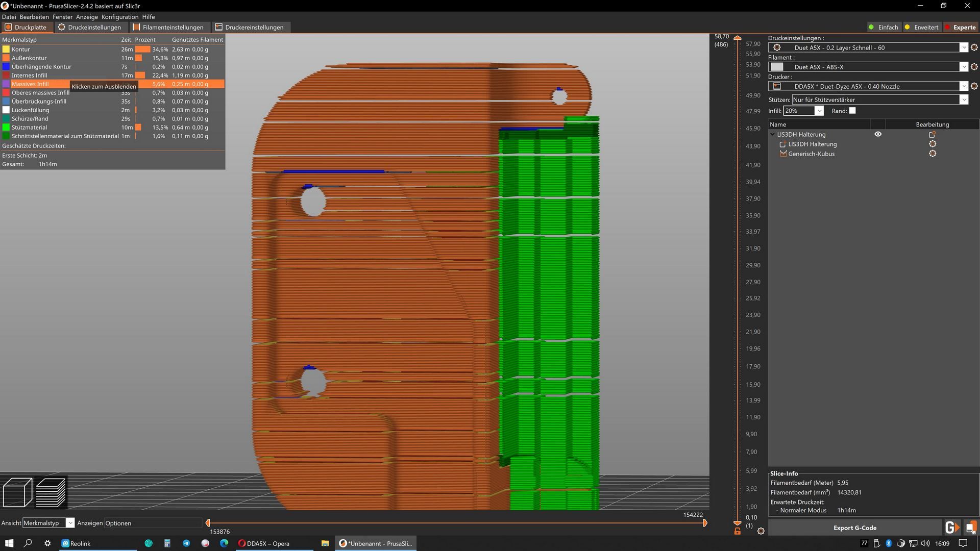Open the Infill percentage dropdown
The width and height of the screenshot is (980, 551).
tap(819, 111)
